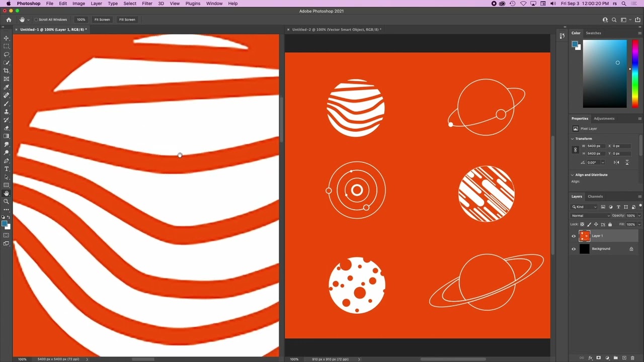Toggle link width and height constraint
This screenshot has height=362, width=644.
coord(576,150)
